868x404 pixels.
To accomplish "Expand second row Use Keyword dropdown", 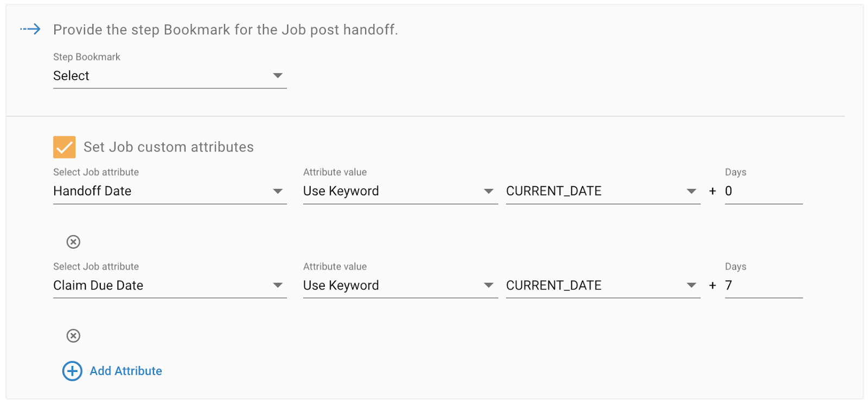I will coord(400,286).
